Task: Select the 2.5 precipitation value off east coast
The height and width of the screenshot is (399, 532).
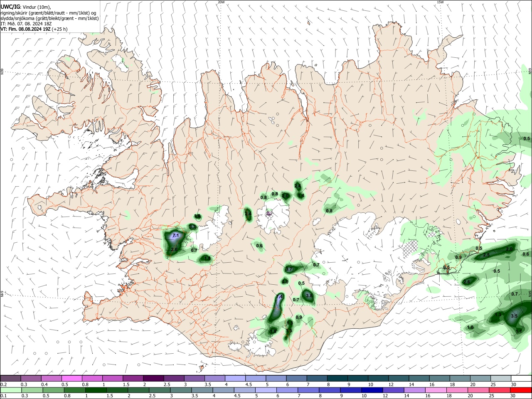Action: pyautogui.click(x=486, y=255)
